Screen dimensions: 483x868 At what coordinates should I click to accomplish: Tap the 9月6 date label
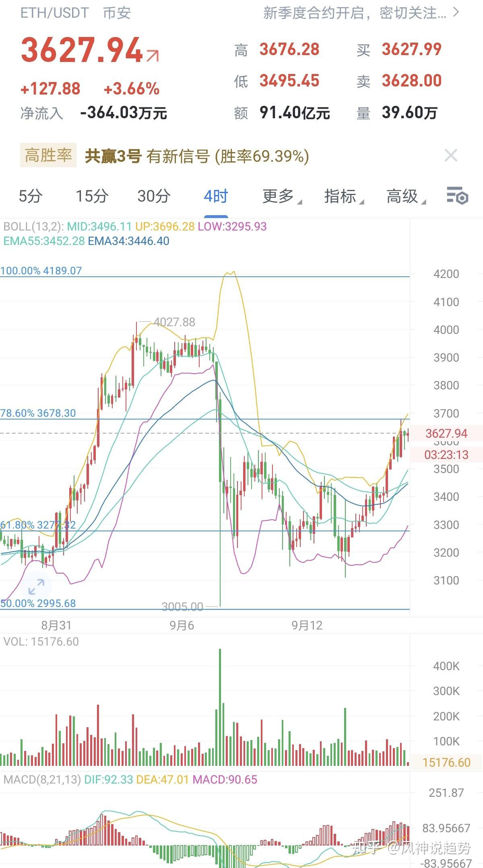click(182, 625)
